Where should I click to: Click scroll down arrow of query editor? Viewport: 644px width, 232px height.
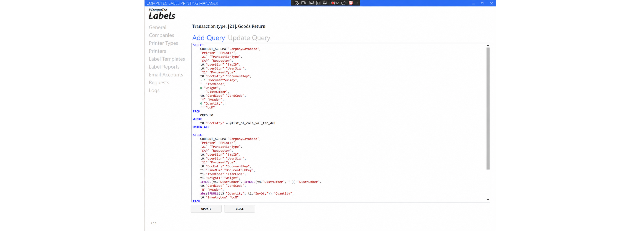tap(488, 200)
